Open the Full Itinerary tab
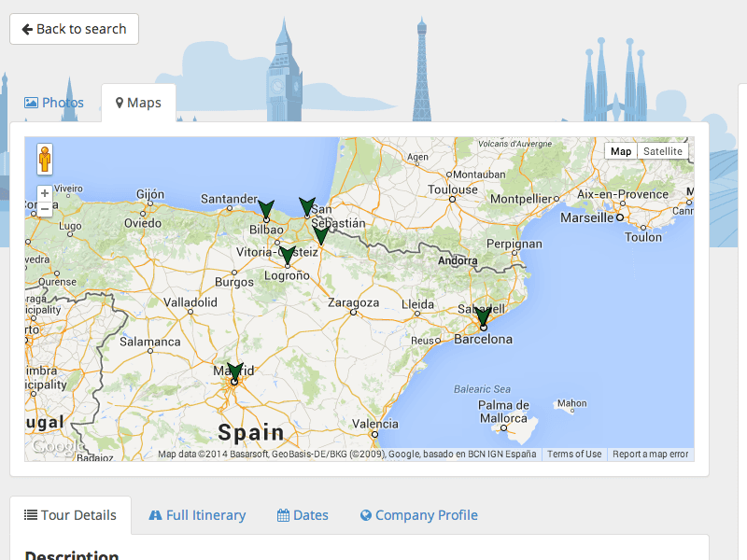The width and height of the screenshot is (747, 560). point(197,515)
